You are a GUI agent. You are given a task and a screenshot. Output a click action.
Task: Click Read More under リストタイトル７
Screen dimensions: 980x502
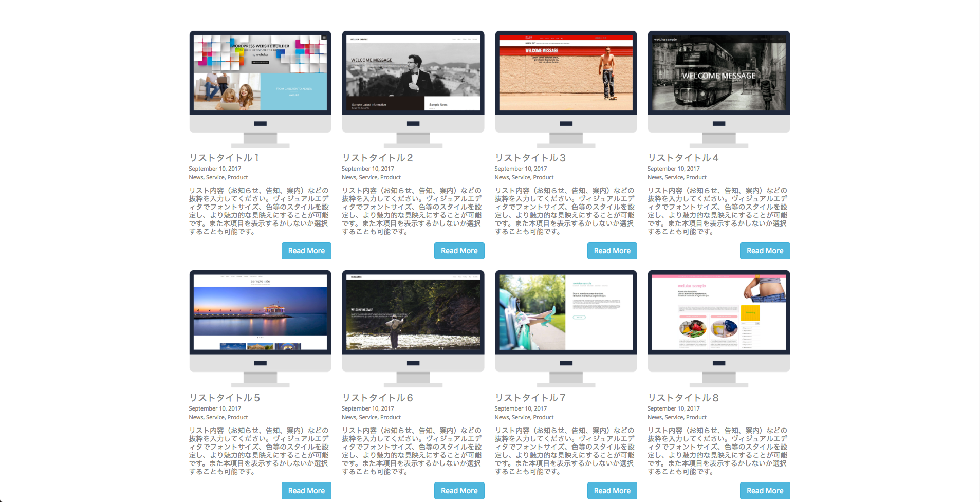[612, 491]
